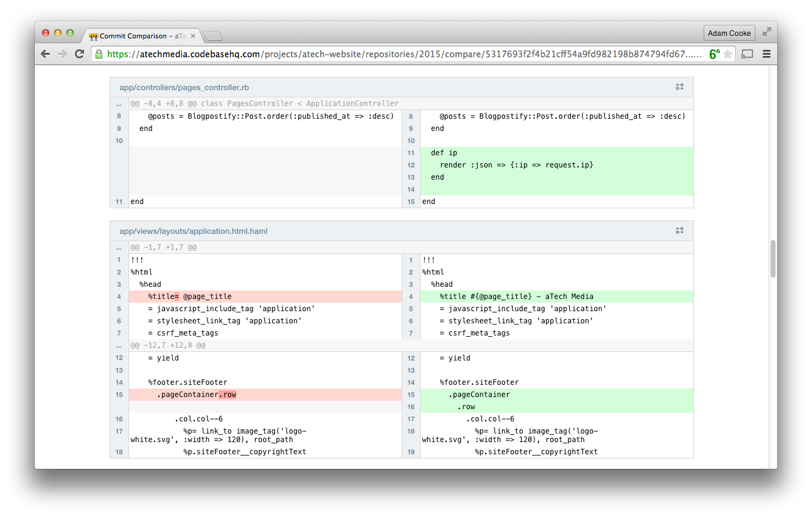Click right-side '= csrf_meta_tags' line

pos(556,333)
